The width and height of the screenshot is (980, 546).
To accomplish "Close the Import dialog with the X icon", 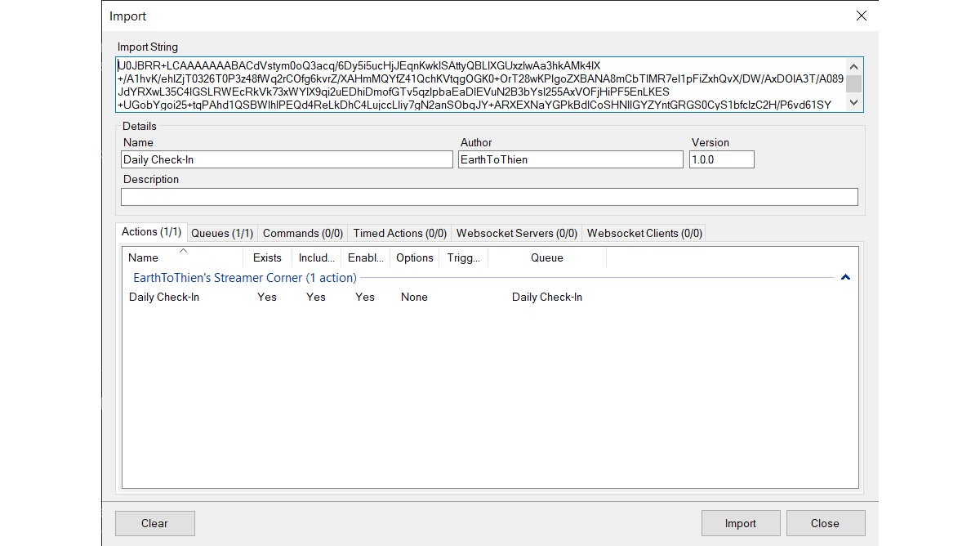I will [861, 16].
